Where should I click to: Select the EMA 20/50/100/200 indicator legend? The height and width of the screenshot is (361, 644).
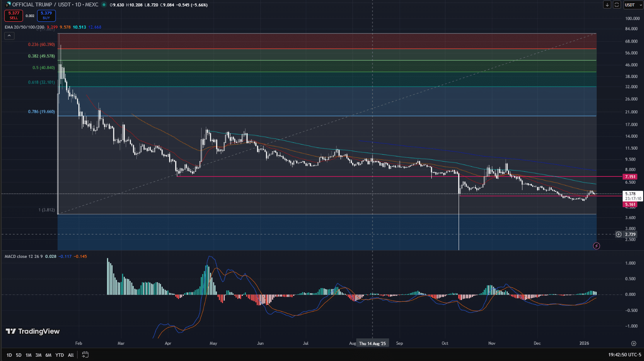[24, 27]
